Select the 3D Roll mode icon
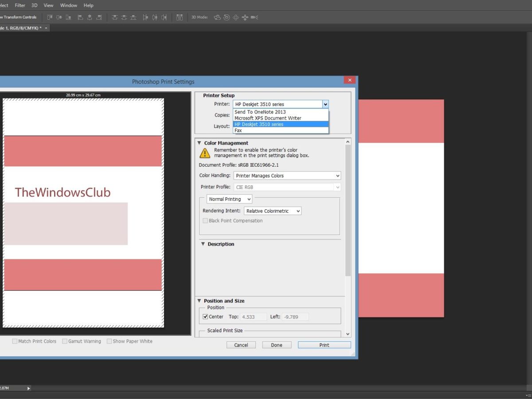The width and height of the screenshot is (532, 399). pos(227,17)
